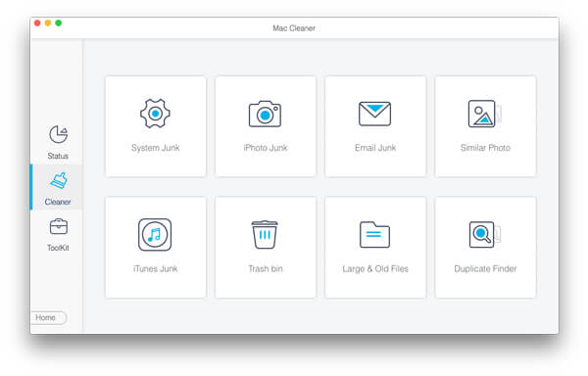Click the Status pie chart icon
588x376 pixels.
click(x=59, y=134)
